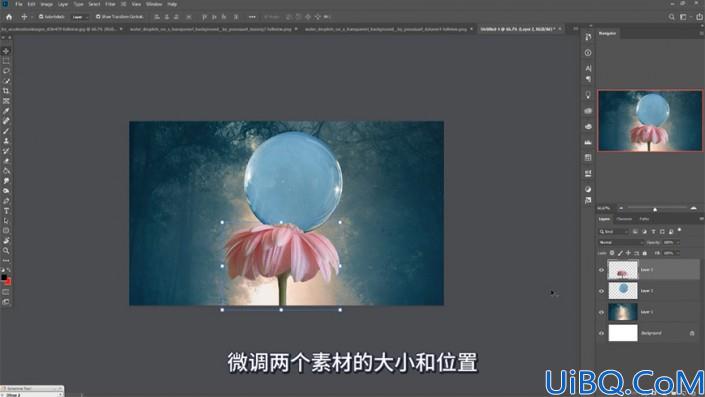Switch to the Paths tab
The width and height of the screenshot is (705, 397).
coord(644,219)
